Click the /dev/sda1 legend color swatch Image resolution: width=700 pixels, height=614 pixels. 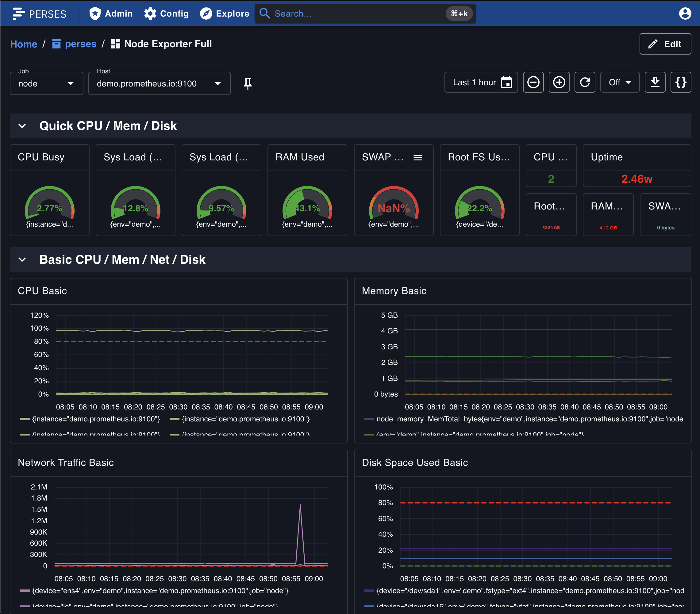(x=369, y=591)
